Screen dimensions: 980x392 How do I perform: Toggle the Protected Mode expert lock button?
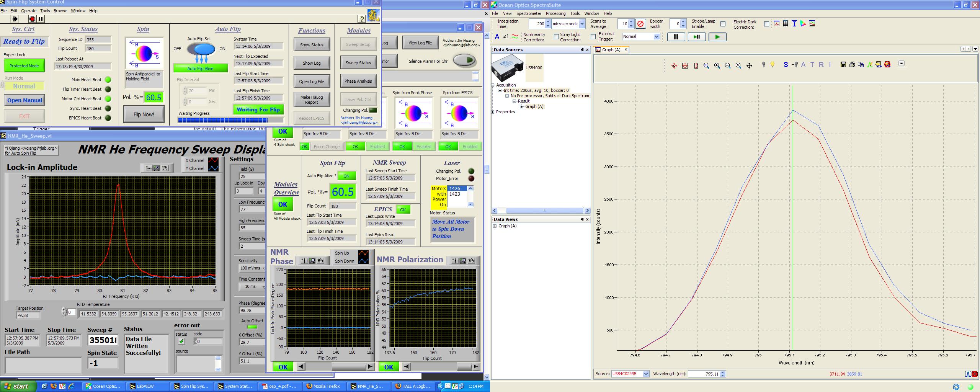tap(24, 65)
